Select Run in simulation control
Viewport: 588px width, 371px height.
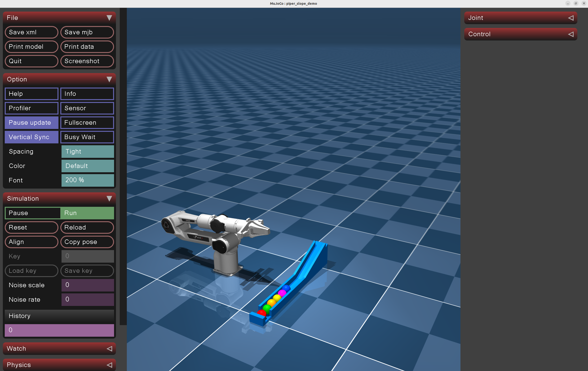point(87,213)
